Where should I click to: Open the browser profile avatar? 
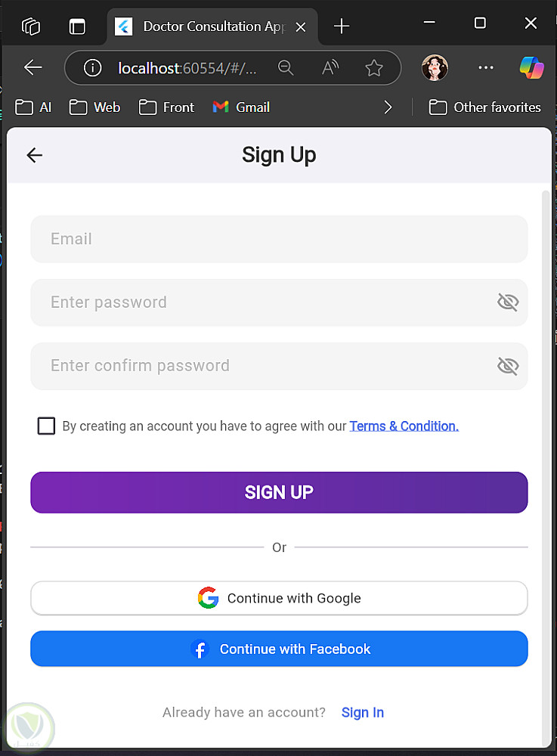tap(435, 68)
